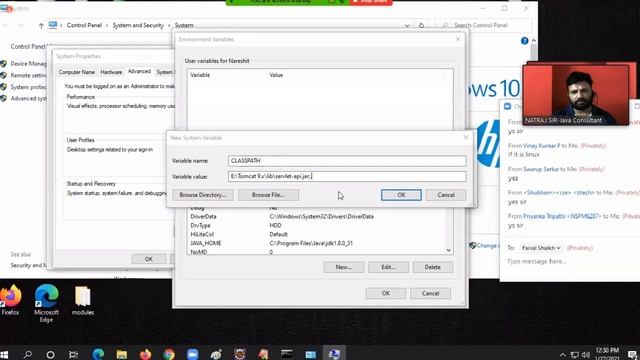Expand the address bar history dropdown

pyautogui.click(x=407, y=26)
